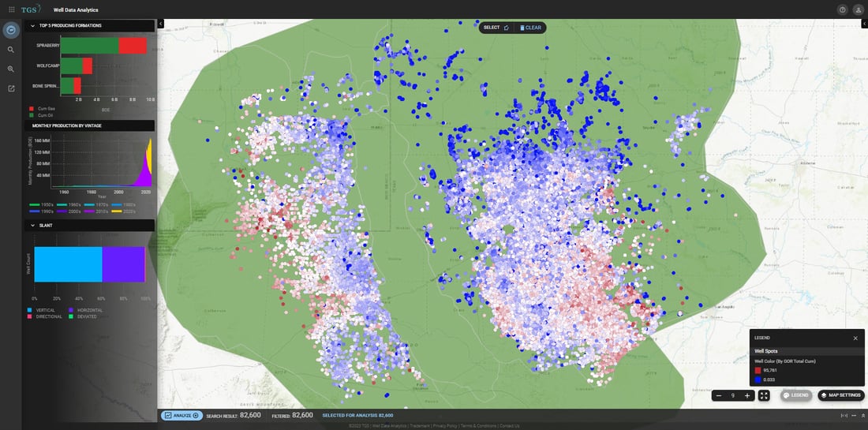Click the analytics dashboard sidebar icon
868x430 pixels.
(11, 30)
